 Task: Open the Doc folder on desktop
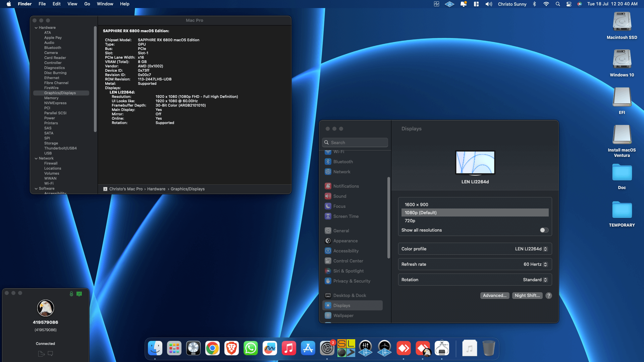(622, 173)
